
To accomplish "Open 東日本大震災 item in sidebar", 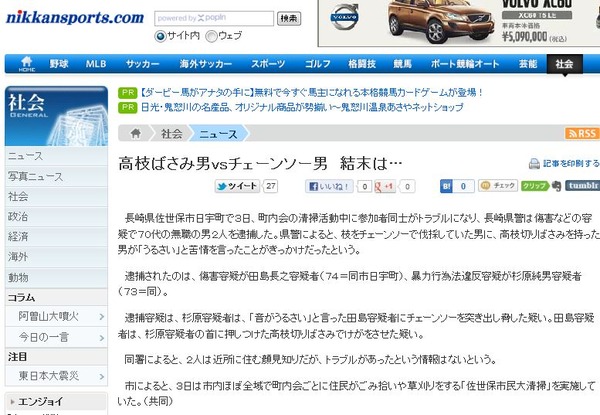I will [x=56, y=376].
